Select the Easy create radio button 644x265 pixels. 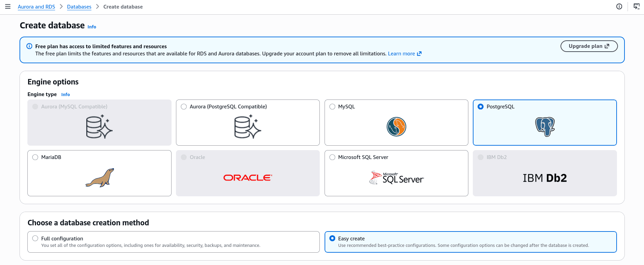coord(332,238)
